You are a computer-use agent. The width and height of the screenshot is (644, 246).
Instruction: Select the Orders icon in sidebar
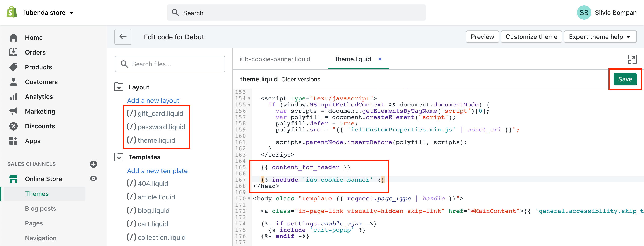[13, 52]
